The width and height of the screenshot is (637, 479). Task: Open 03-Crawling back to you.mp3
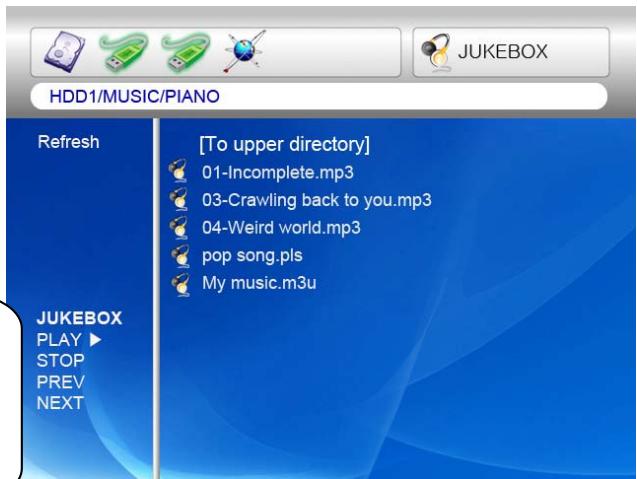(316, 200)
